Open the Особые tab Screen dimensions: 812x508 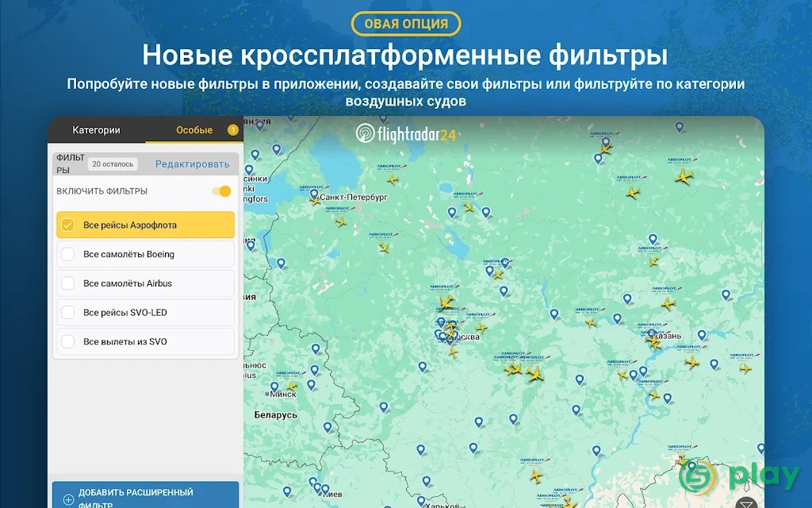pyautogui.click(x=194, y=130)
